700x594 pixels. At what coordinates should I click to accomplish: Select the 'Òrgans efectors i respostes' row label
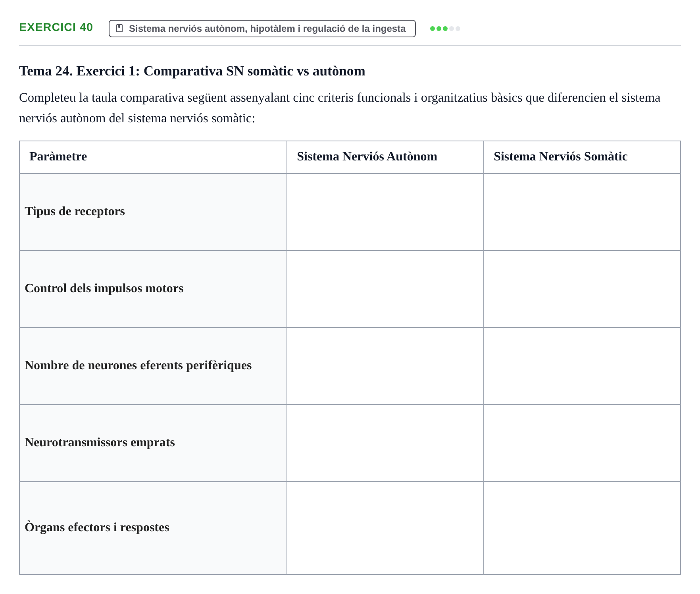tap(97, 527)
